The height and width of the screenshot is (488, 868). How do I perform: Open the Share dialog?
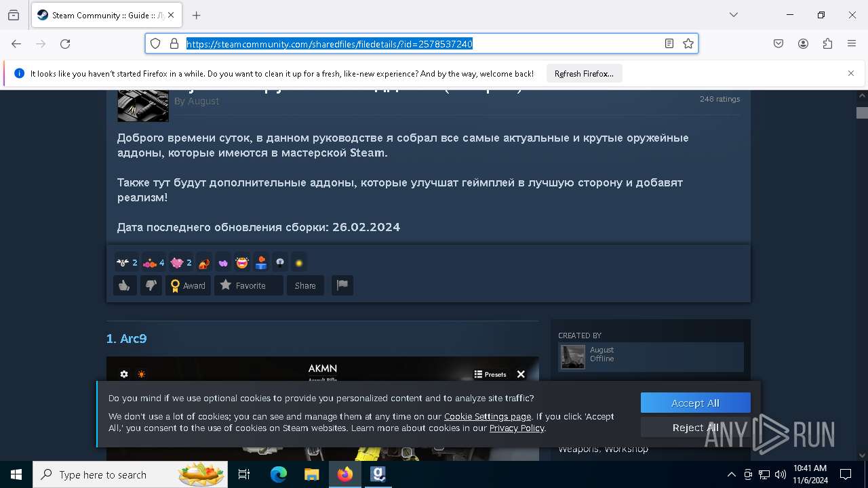[x=305, y=285]
